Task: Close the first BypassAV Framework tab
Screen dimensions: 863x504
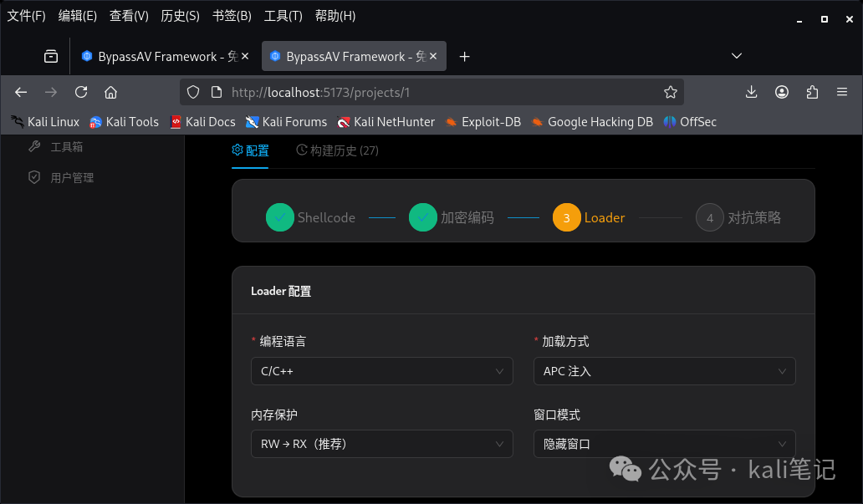Action: pos(245,56)
